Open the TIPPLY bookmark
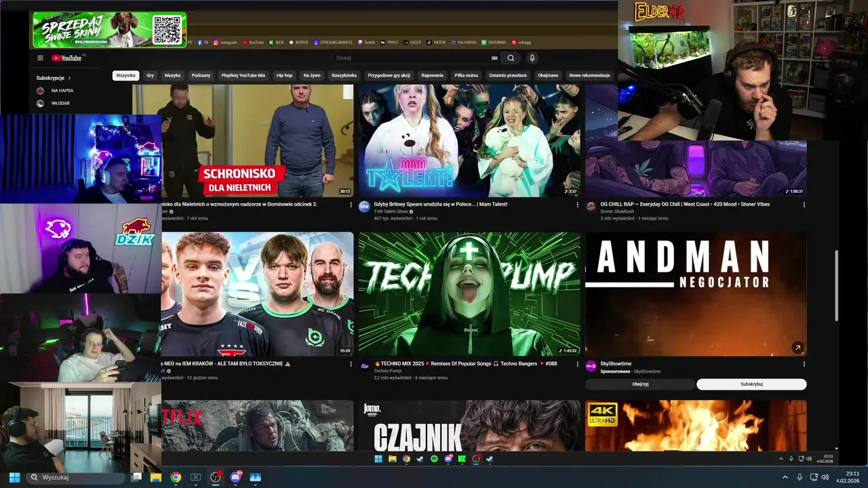868x488 pixels. click(389, 42)
